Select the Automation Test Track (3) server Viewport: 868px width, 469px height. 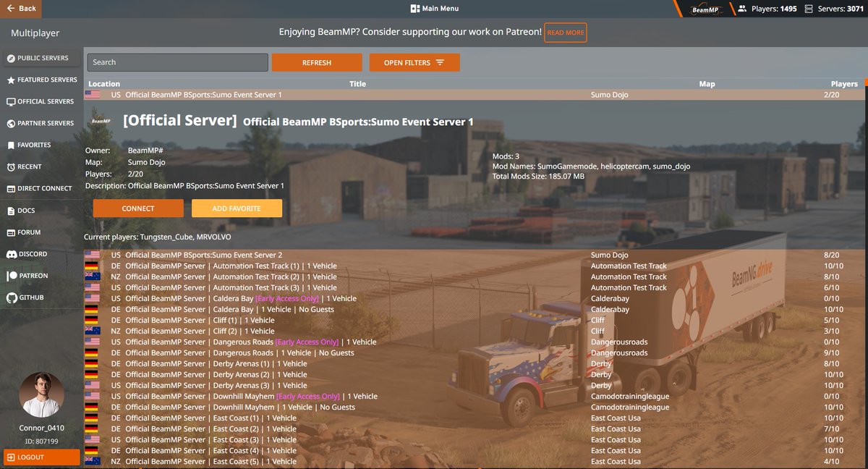[x=474, y=287]
